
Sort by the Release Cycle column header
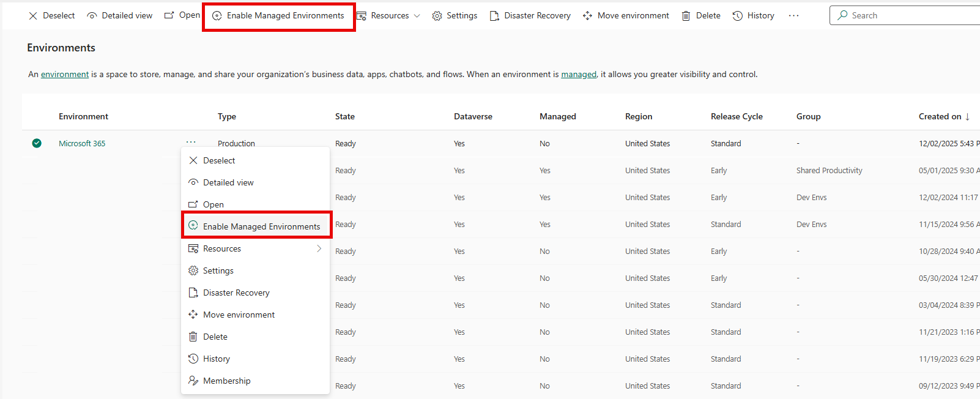pyautogui.click(x=737, y=116)
